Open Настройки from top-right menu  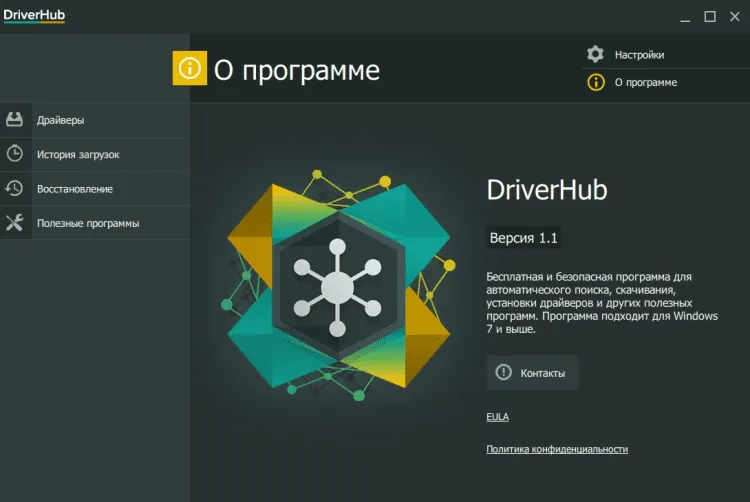coord(666,55)
